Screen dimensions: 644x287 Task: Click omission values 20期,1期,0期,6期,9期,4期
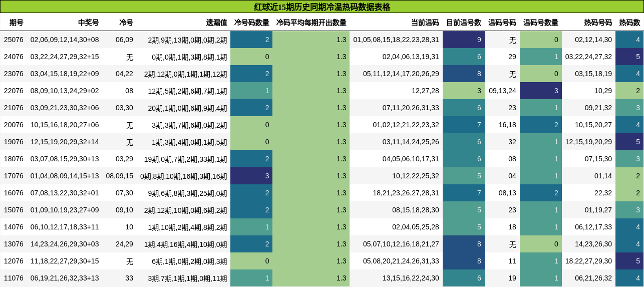tap(187, 108)
